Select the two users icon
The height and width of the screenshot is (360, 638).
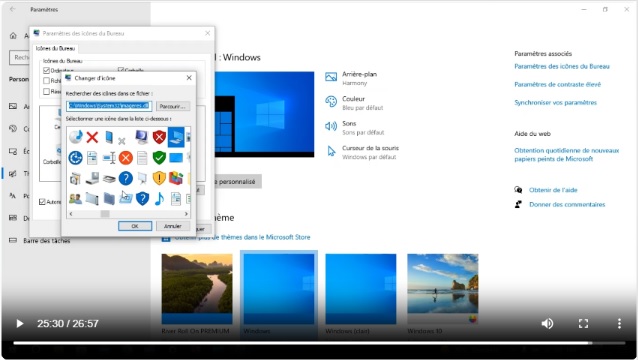click(x=75, y=199)
